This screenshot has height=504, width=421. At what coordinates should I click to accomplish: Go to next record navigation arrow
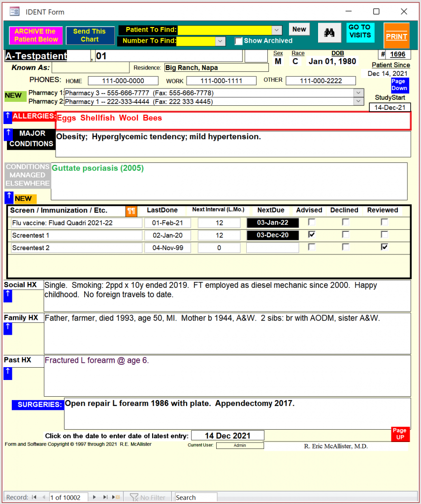[x=95, y=498]
